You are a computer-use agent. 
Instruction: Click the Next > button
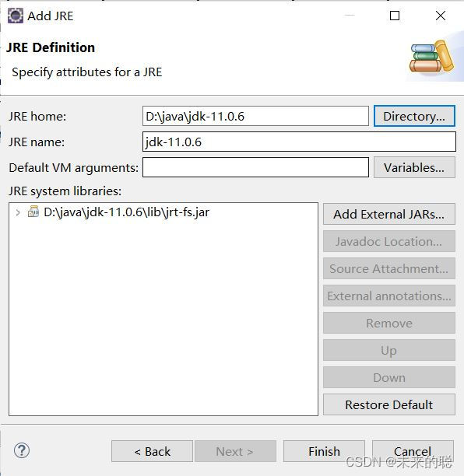[x=235, y=451]
